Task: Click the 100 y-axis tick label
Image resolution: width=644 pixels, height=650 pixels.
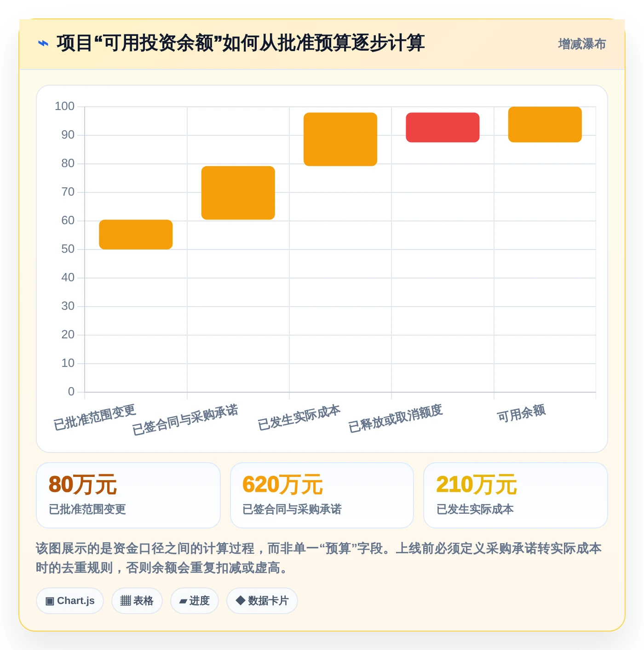Action: [64, 106]
